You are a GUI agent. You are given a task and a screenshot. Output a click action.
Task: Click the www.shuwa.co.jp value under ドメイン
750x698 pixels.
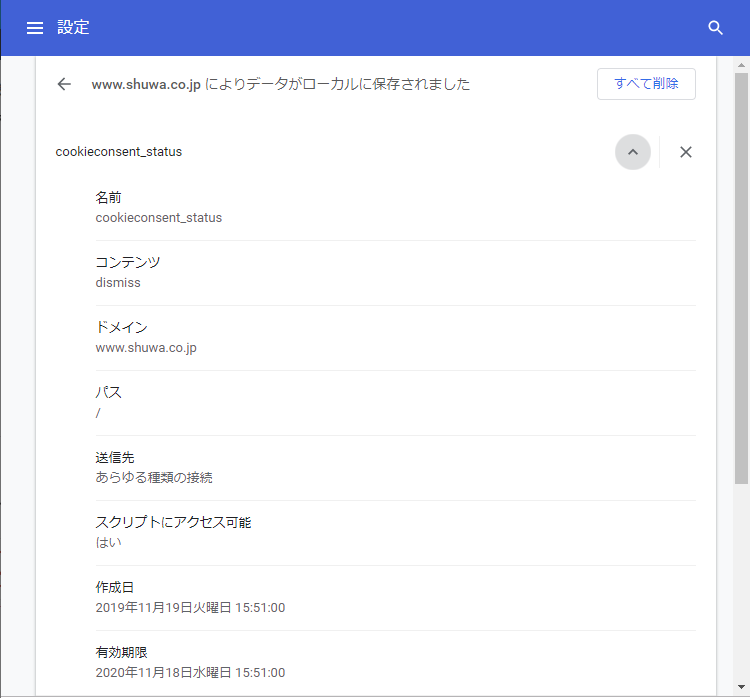coord(146,347)
